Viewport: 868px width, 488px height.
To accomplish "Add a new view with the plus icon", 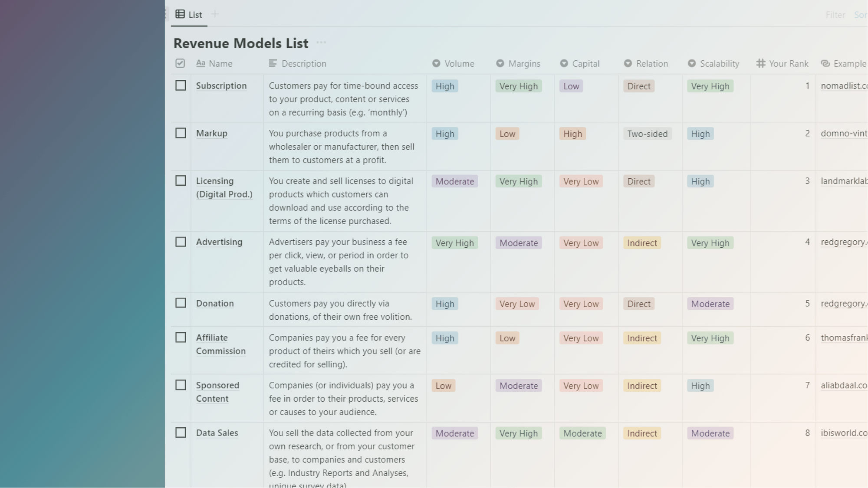I will [x=214, y=14].
